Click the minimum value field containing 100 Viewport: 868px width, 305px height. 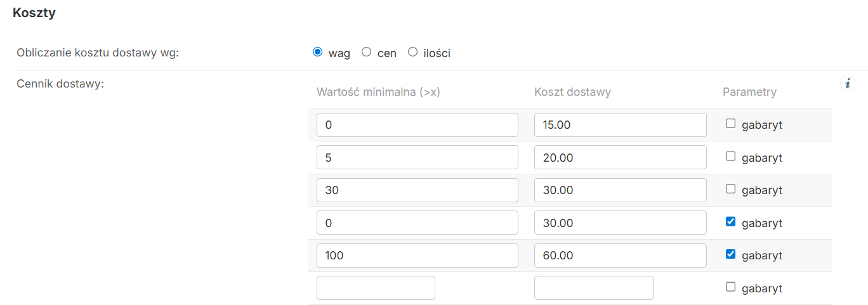click(418, 256)
